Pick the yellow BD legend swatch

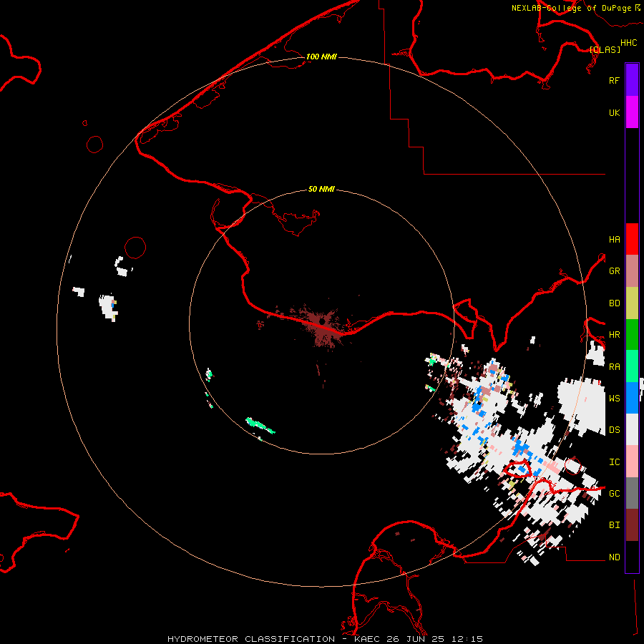(x=632, y=303)
